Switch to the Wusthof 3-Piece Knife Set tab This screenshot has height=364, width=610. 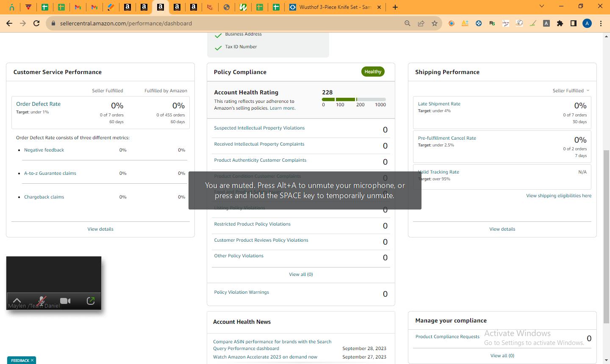335,7
